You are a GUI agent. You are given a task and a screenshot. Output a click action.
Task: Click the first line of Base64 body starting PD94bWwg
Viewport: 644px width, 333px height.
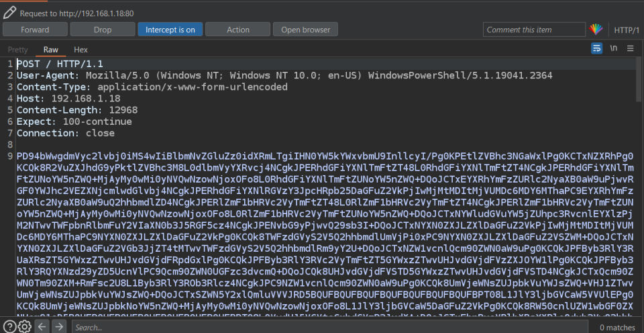point(325,156)
